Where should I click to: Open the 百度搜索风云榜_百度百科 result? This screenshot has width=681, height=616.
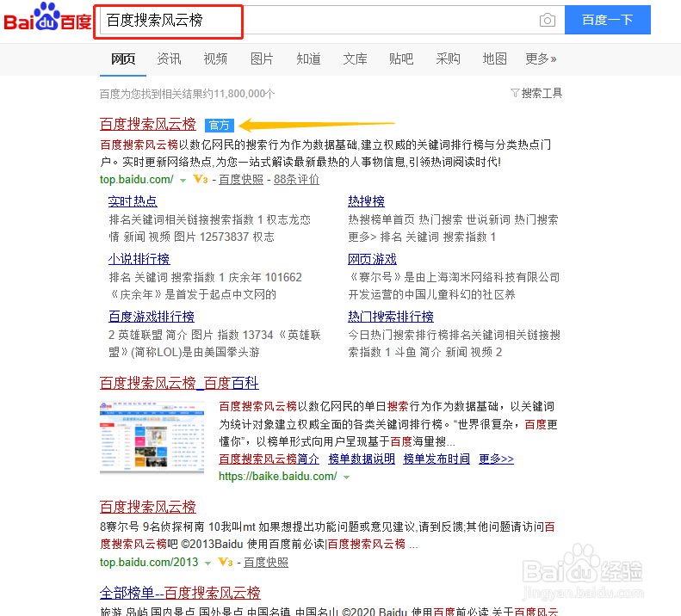click(x=179, y=383)
